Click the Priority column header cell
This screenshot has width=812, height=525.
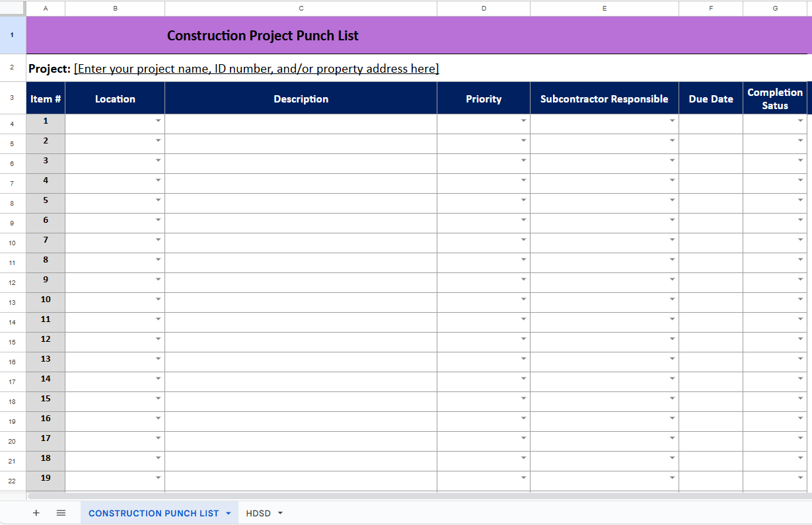484,99
